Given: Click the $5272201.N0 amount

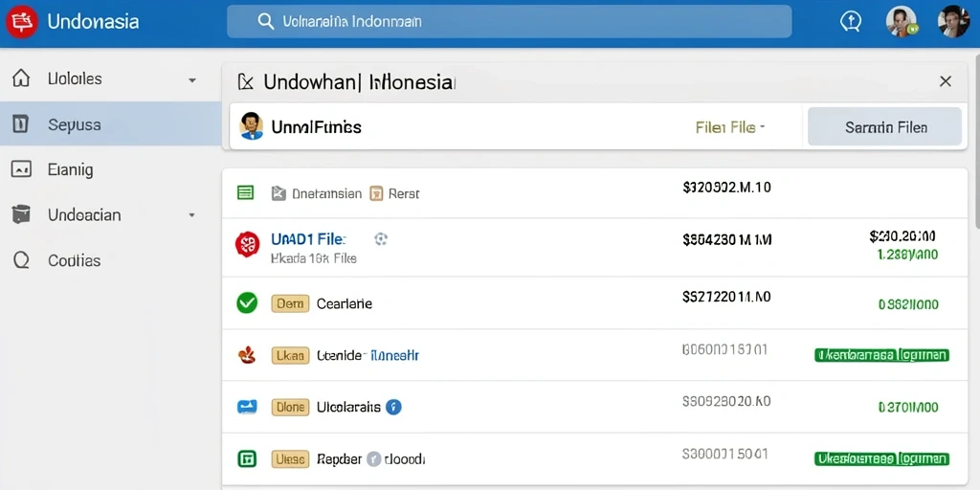Looking at the screenshot, I should coord(726,297).
